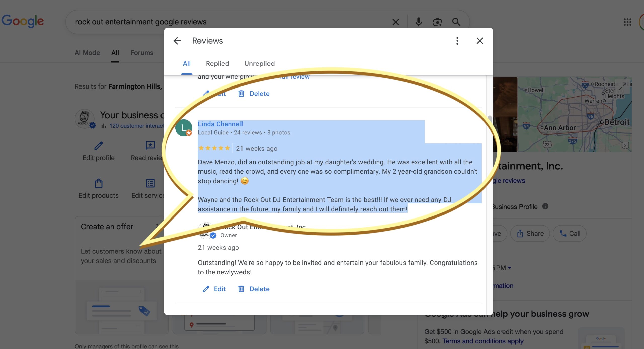Viewport: 644px width, 349px height.
Task: Switch to the Unreplied reviews tab
Action: 259,63
